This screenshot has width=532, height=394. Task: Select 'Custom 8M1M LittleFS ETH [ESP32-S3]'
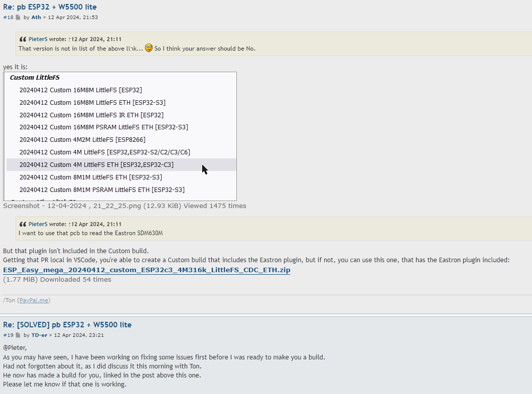(x=91, y=177)
